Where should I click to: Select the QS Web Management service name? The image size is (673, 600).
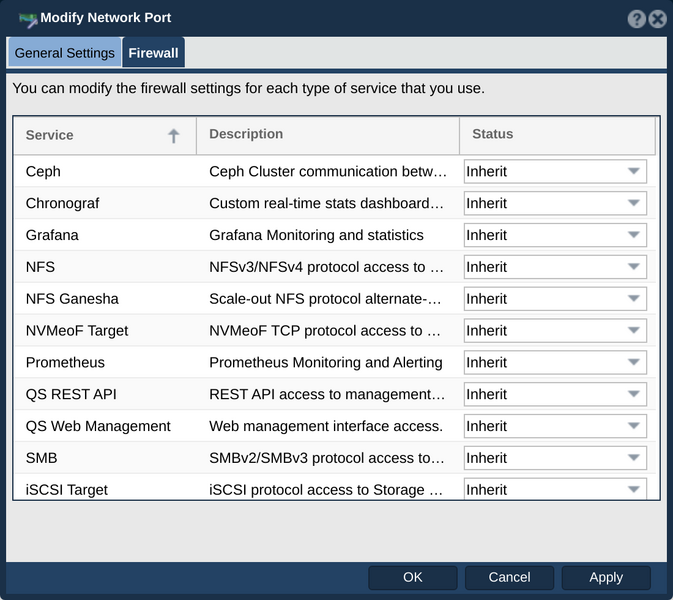[98, 426]
